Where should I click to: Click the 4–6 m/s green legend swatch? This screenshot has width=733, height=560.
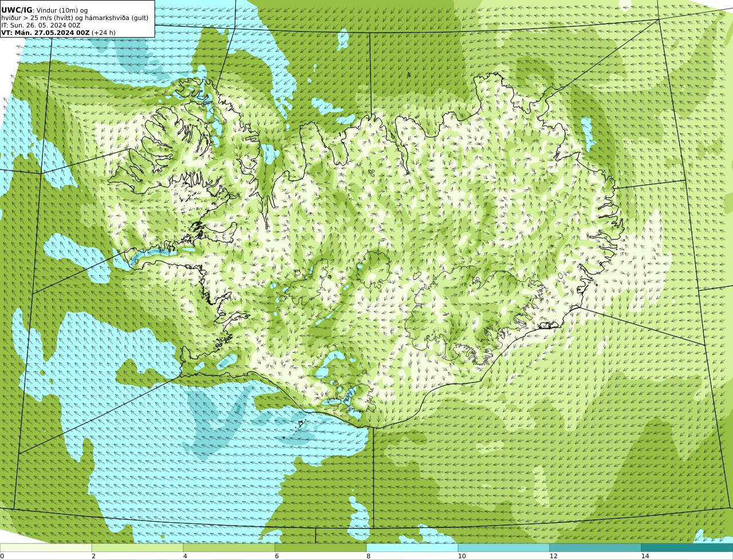(x=229, y=547)
